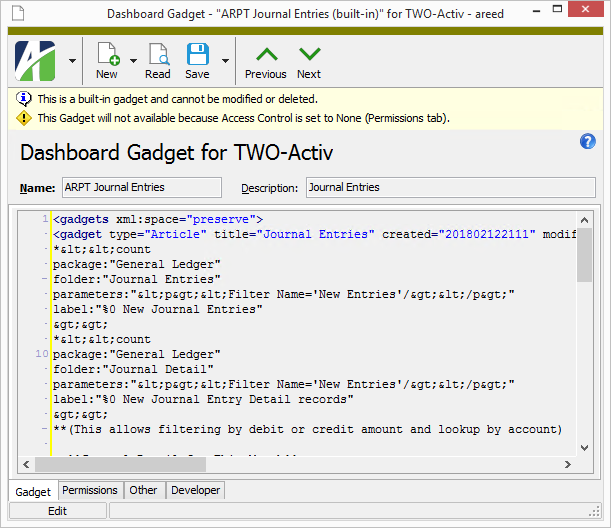Switch to the Permissions tab
This screenshot has height=528, width=611.
(x=90, y=490)
